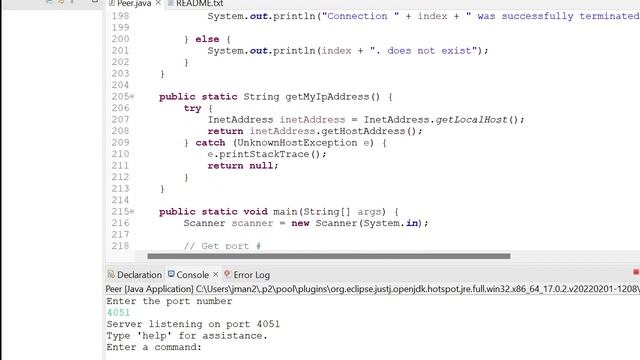The height and width of the screenshot is (360, 640).
Task: Click the getLocalHost() call on line 207
Action: point(477,120)
